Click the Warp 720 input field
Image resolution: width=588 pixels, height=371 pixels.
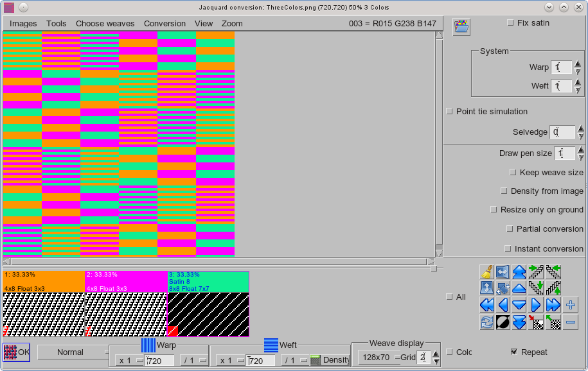(160, 361)
